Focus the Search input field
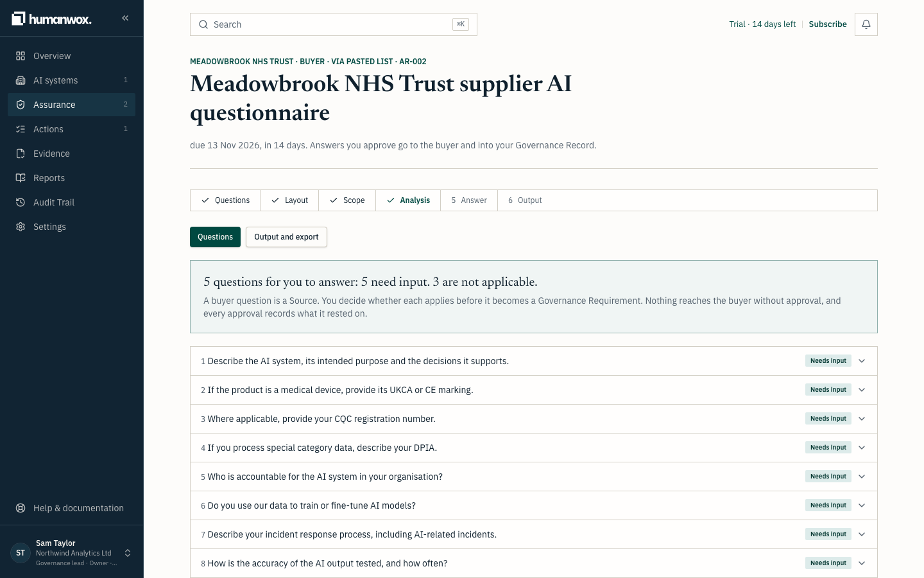The width and height of the screenshot is (924, 578). (x=334, y=24)
